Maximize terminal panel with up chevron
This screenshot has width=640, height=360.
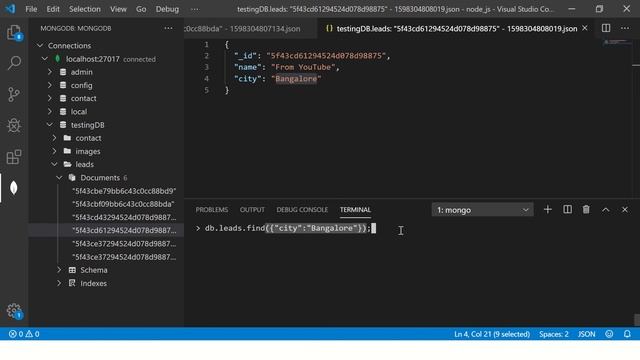pyautogui.click(x=606, y=210)
